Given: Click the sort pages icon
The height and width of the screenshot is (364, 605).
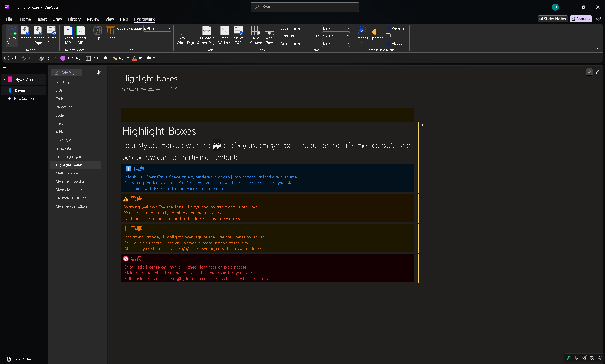Looking at the screenshot, I should [x=99, y=73].
